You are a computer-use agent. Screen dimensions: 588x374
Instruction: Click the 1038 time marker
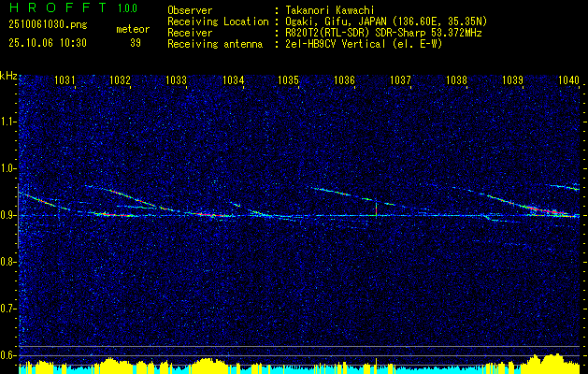click(457, 79)
